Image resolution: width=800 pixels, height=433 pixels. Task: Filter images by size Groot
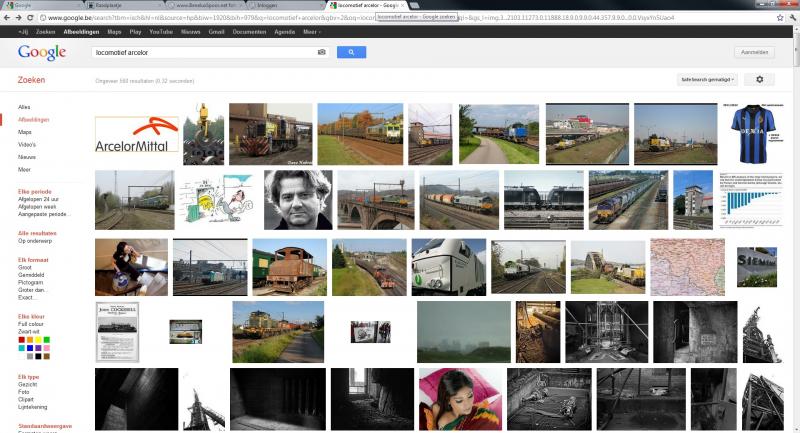coord(24,267)
